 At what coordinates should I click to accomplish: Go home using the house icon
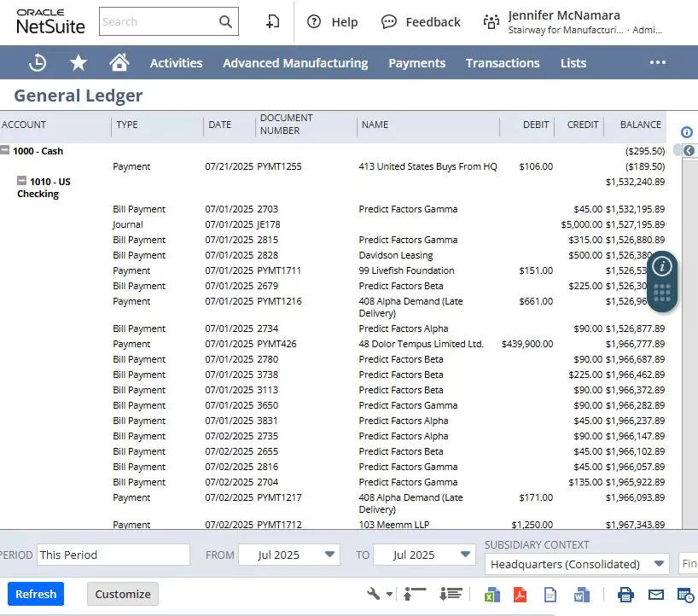point(119,61)
